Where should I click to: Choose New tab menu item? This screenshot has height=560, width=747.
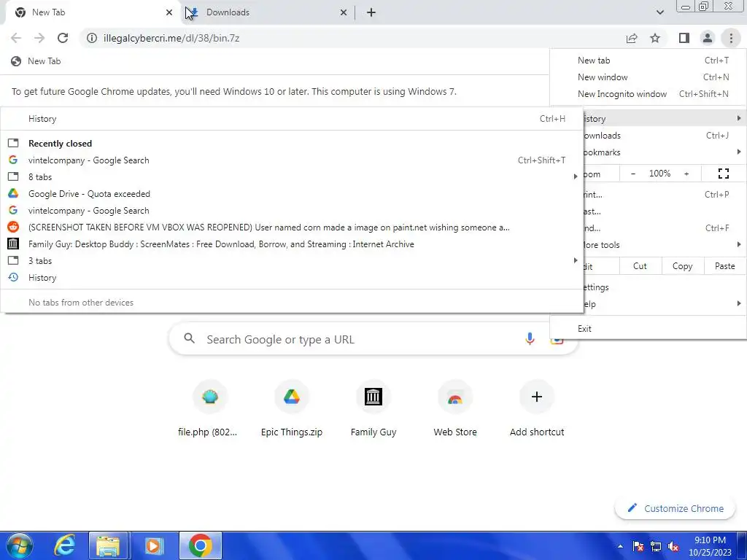649,61
